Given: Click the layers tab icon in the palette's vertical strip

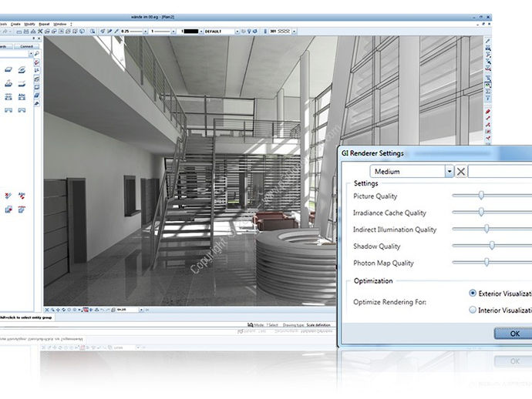Looking at the screenshot, I should pos(37,79).
